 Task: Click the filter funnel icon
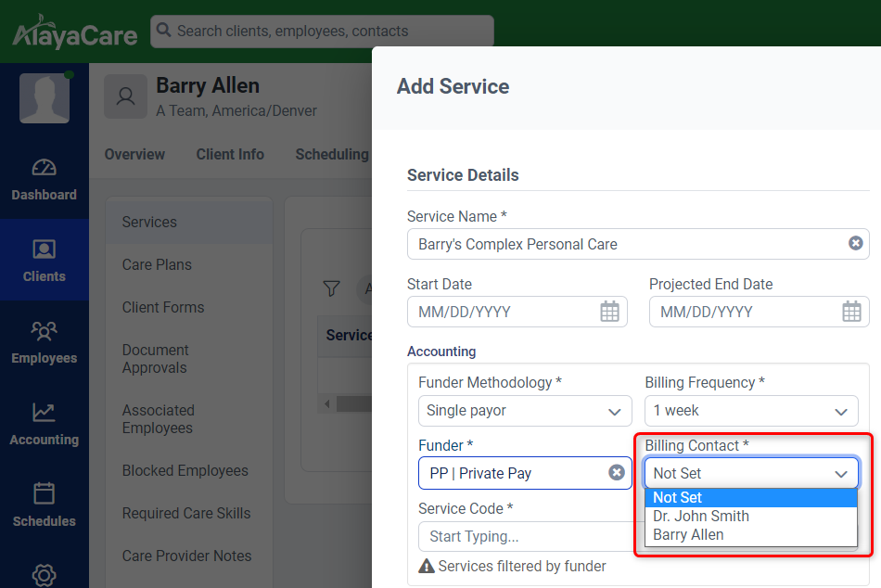click(x=331, y=289)
